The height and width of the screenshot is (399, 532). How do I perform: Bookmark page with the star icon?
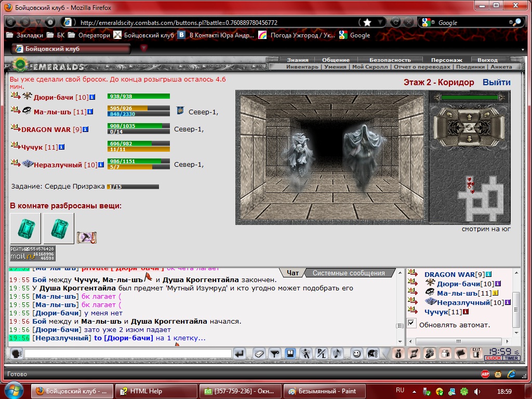[367, 22]
